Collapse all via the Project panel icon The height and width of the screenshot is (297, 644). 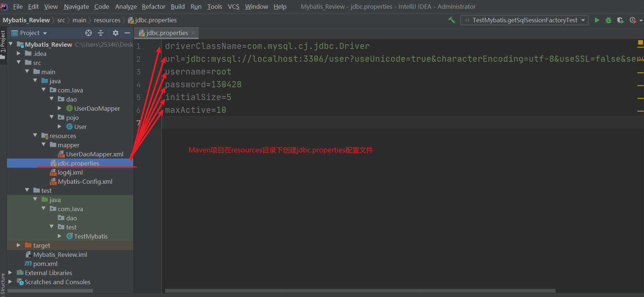pyautogui.click(x=101, y=33)
